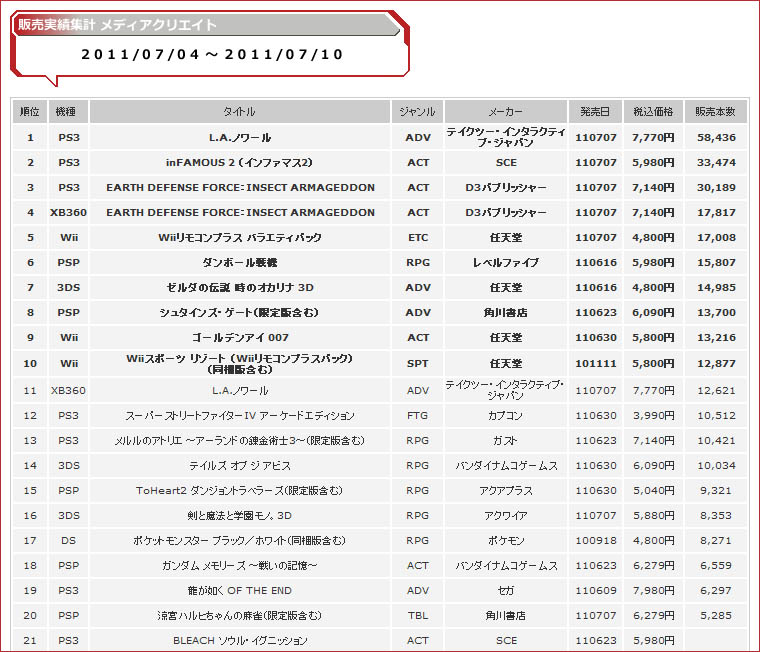760x652 pixels.
Task: Click title 涼宮ハルヒちゃんの麻雀(限定版含む)
Action: tap(240, 616)
